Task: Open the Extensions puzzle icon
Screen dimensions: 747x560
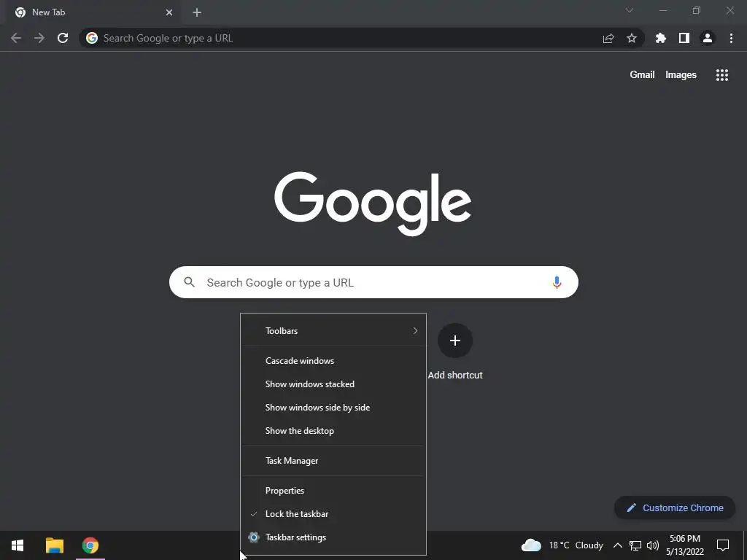Action: point(661,38)
